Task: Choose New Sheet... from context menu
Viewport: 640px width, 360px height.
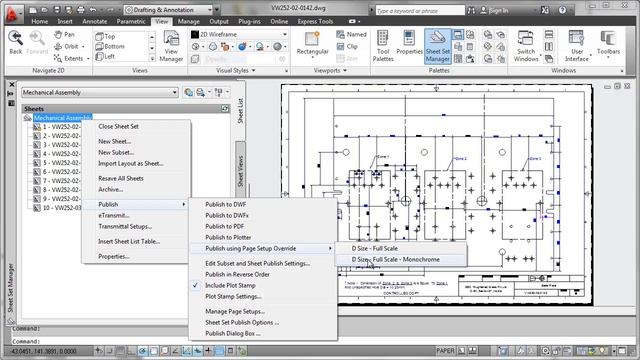Action: click(x=114, y=141)
